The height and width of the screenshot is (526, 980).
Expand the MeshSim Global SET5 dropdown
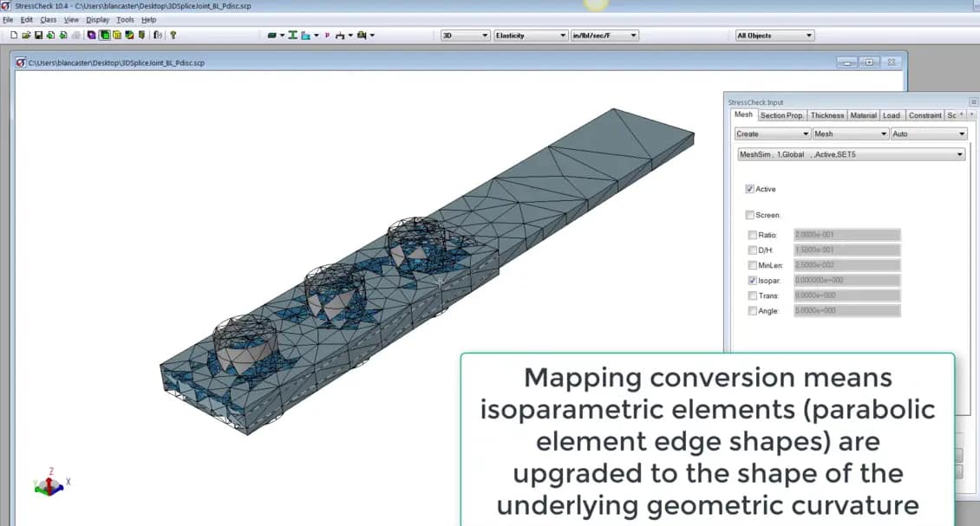[850, 154]
